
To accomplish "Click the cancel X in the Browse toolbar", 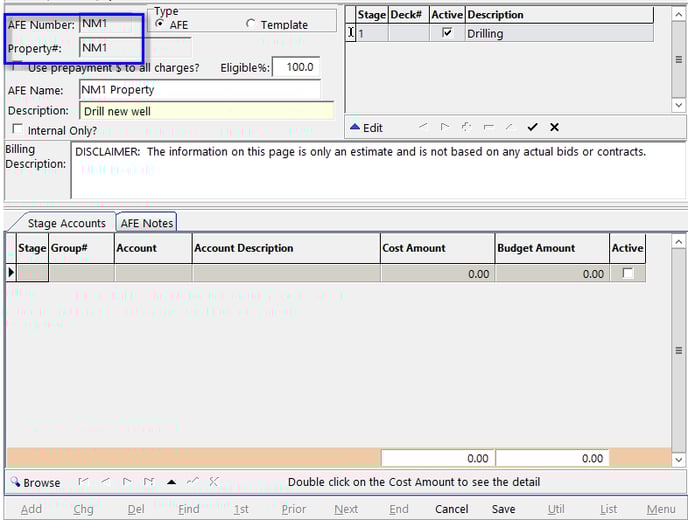I will tap(214, 482).
